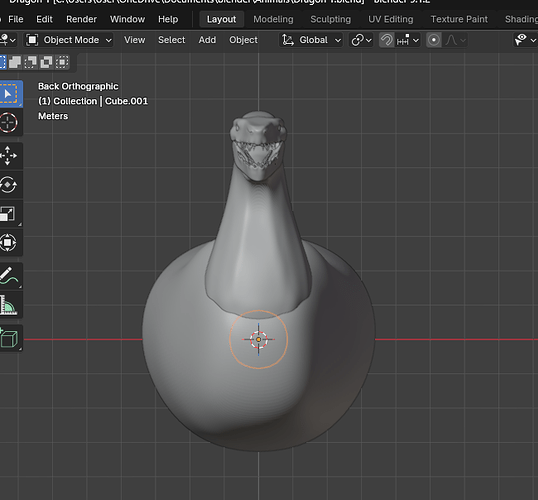Choose Extend selection mode icon
The height and width of the screenshot is (500, 538).
point(15,62)
